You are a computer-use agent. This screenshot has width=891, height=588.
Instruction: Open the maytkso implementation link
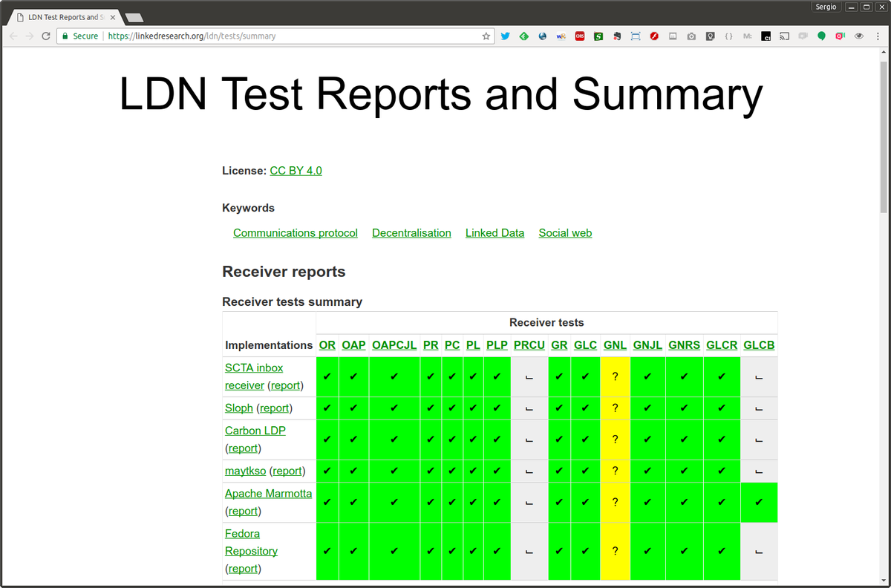pyautogui.click(x=245, y=471)
